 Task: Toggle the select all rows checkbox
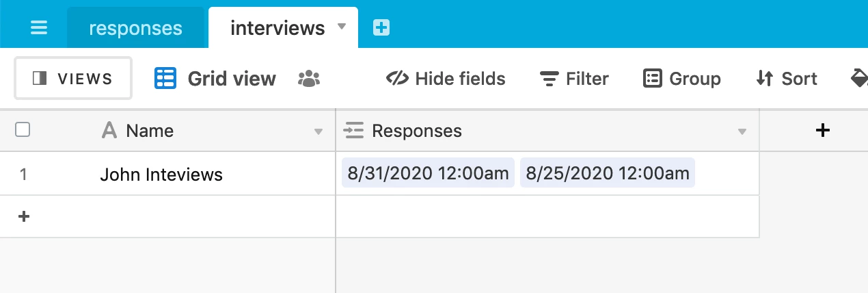23,130
